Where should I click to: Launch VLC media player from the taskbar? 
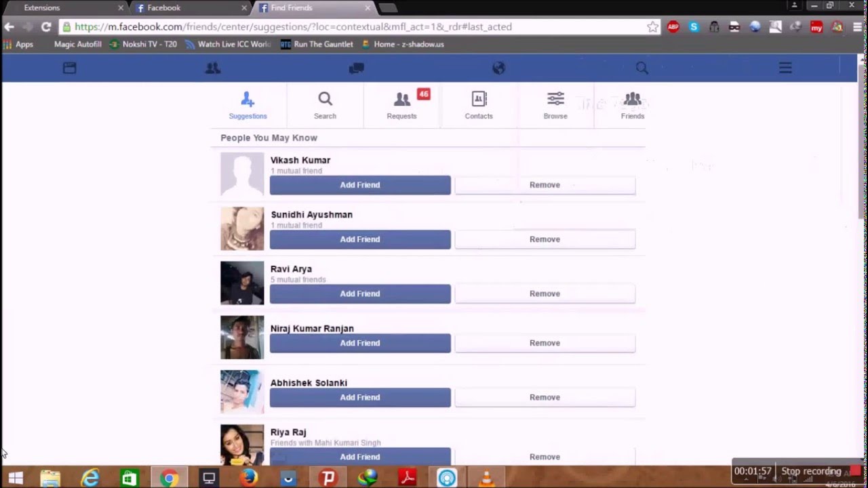(x=485, y=478)
